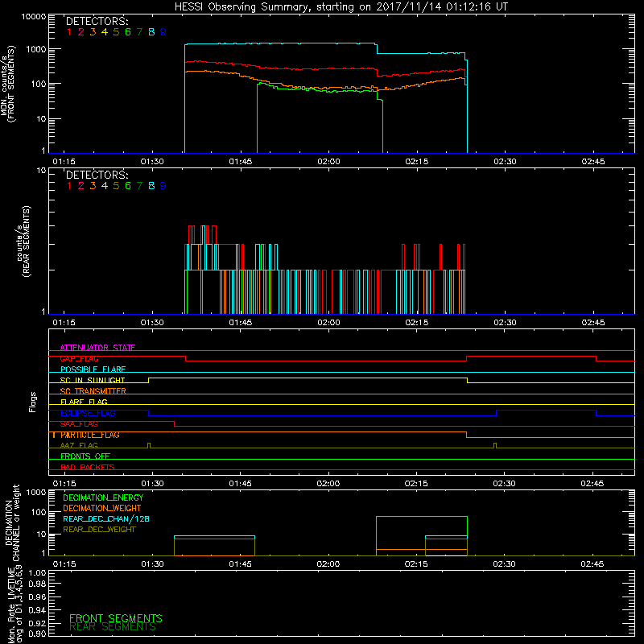The height and width of the screenshot is (644, 644).
Task: Click 'DETECTORS:' label in the front segments plot
Action: pos(97,21)
